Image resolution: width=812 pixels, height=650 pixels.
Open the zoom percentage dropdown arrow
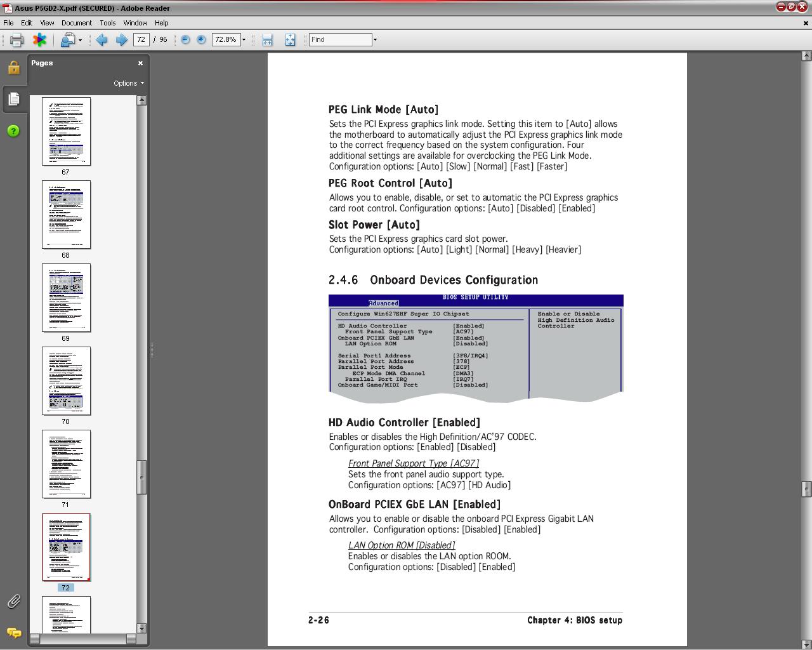(x=244, y=39)
